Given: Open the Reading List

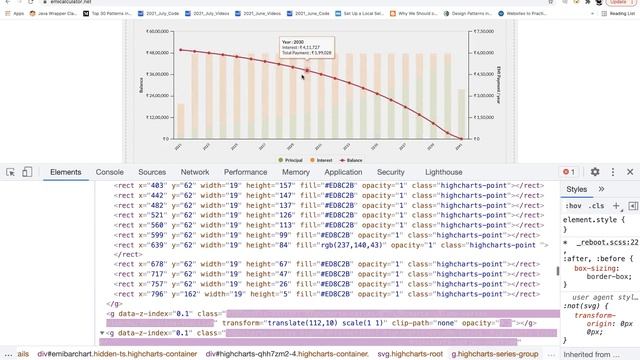Looking at the screenshot, I should pyautogui.click(x=618, y=13).
